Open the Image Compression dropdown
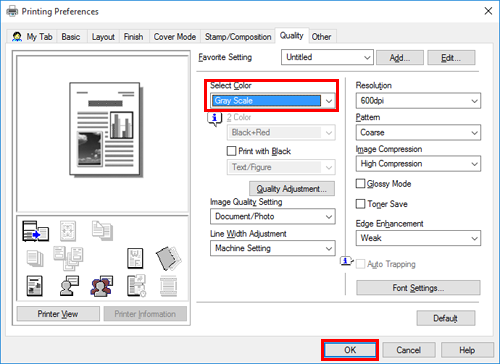The height and width of the screenshot is (364, 500). [418, 164]
